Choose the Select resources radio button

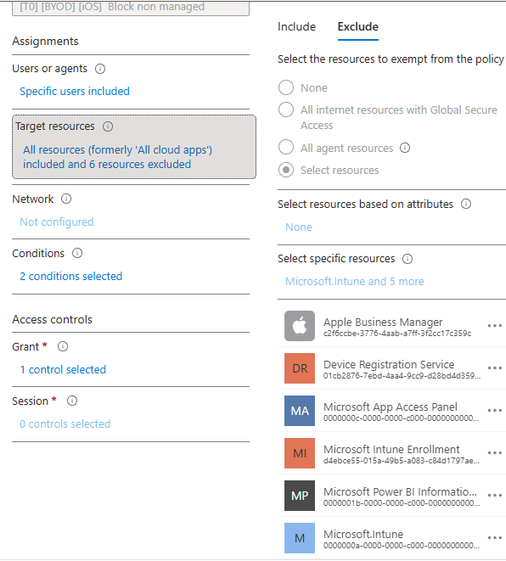point(286,170)
